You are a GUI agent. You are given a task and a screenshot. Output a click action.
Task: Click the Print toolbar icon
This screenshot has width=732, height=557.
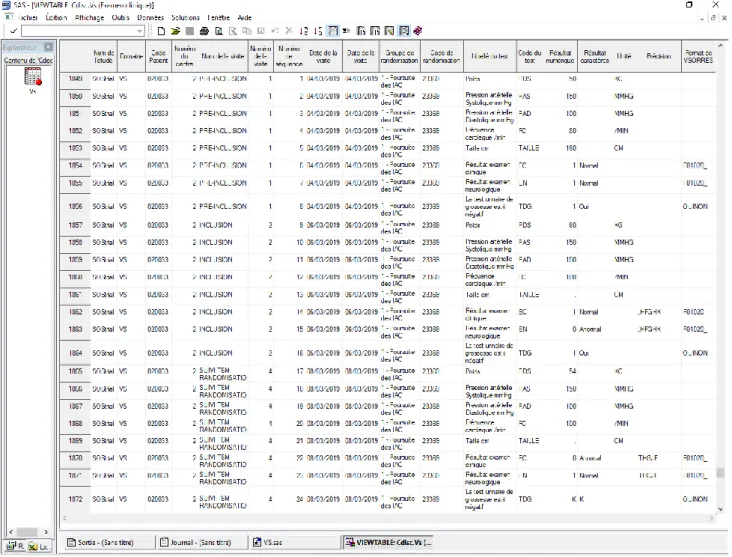click(204, 31)
